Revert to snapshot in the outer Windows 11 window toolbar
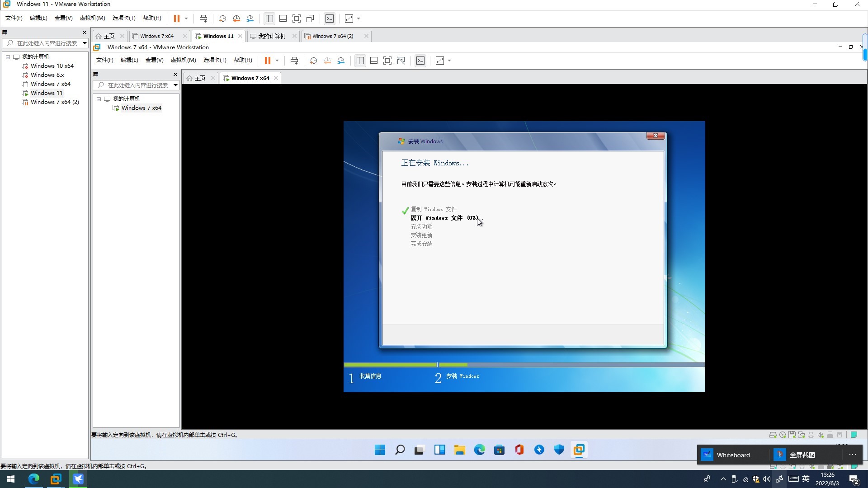 tap(236, 19)
